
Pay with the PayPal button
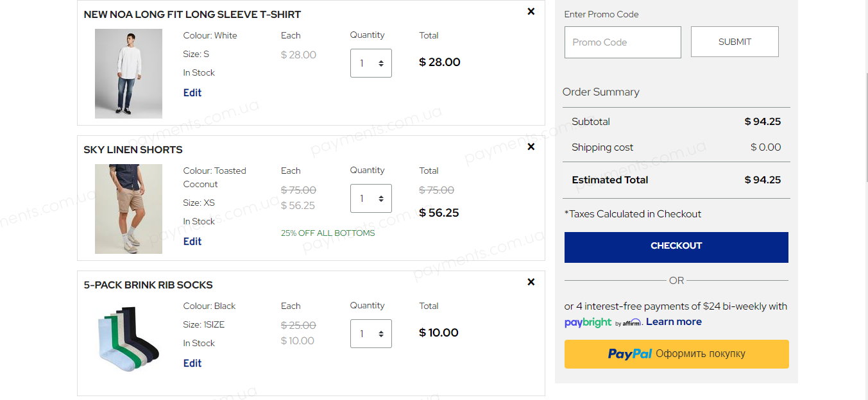[677, 354]
